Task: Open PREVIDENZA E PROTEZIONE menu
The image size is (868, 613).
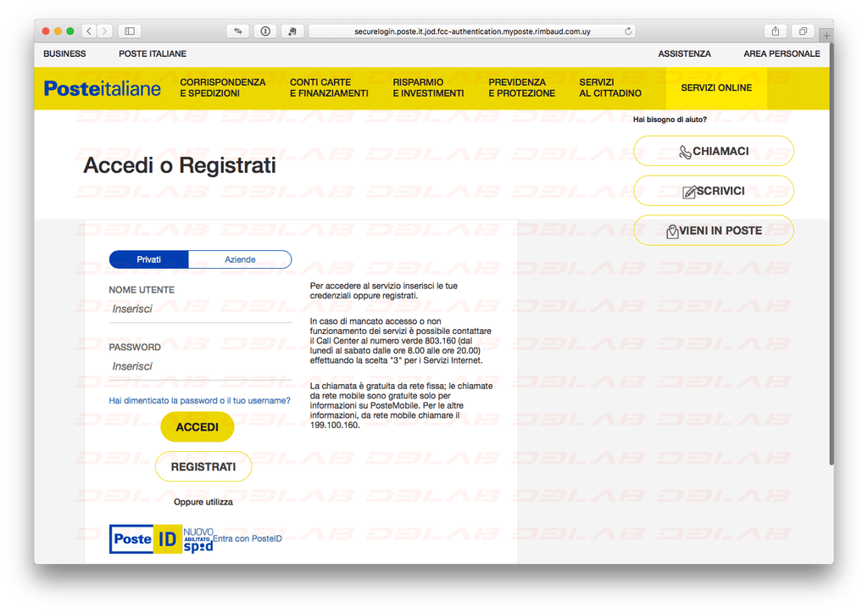Action: click(520, 88)
